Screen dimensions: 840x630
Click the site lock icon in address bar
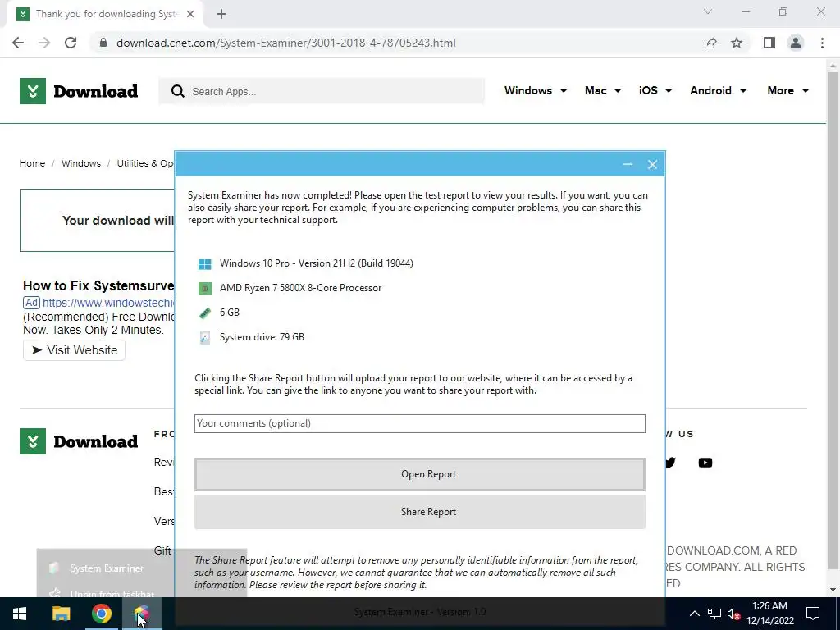click(x=103, y=43)
